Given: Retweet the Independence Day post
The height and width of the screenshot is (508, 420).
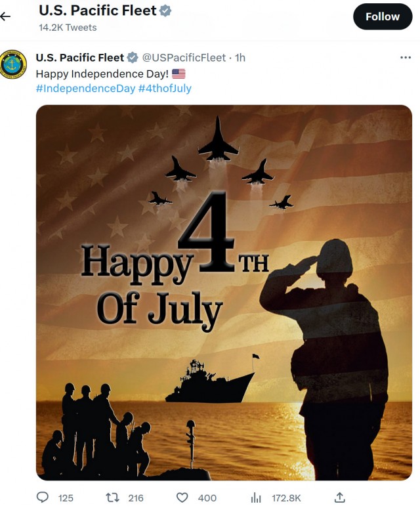Looking at the screenshot, I should (x=112, y=497).
